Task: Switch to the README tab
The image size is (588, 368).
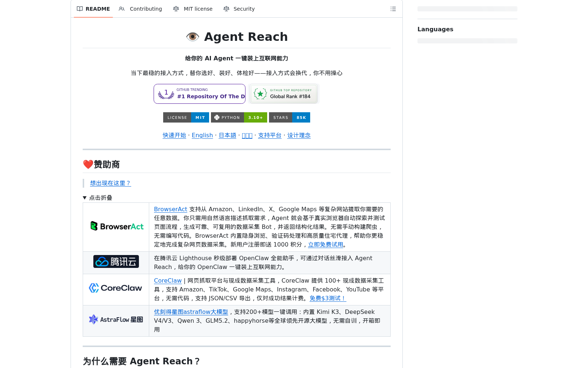Action: (93, 9)
